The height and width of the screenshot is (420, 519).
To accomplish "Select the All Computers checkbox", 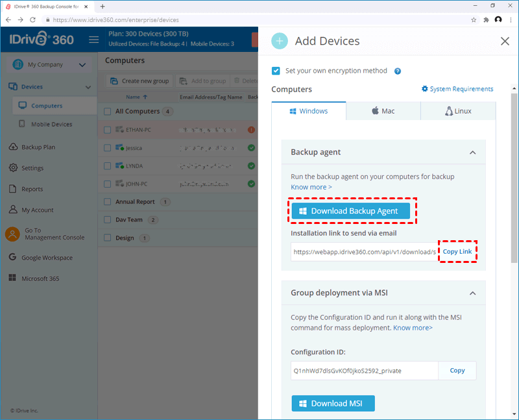I will 107,111.
